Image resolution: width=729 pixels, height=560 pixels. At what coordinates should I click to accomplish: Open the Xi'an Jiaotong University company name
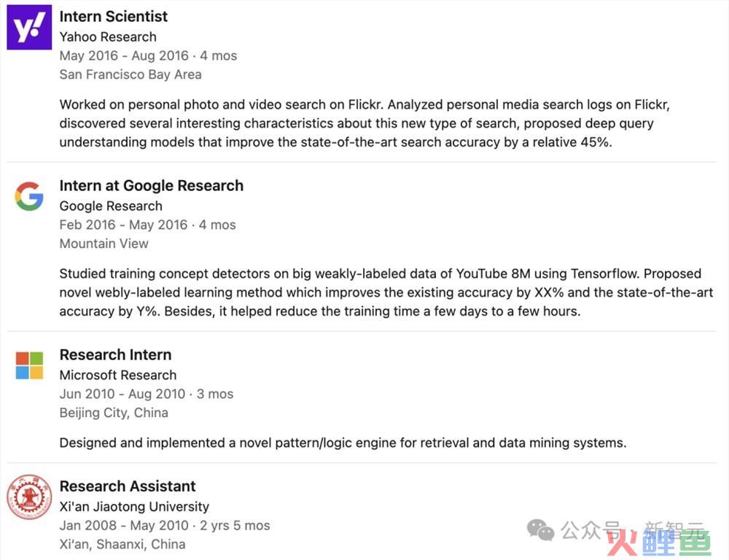pyautogui.click(x=134, y=507)
